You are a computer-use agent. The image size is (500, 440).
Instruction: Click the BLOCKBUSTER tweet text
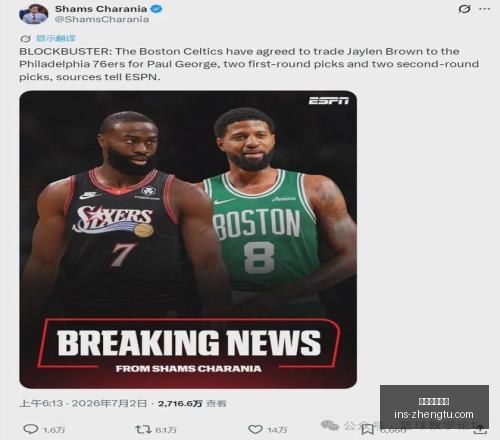pyautogui.click(x=249, y=64)
